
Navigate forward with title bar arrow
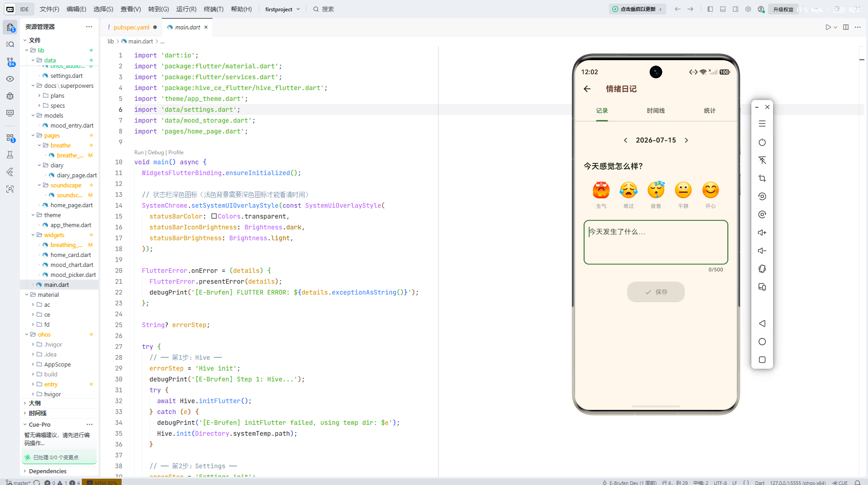(x=690, y=9)
